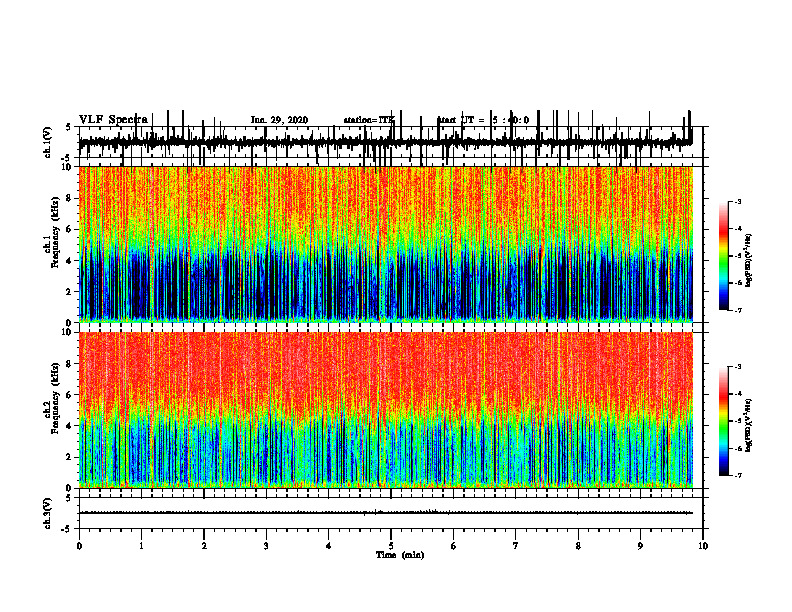
Task: Click the ch.1 spectrogram color bar
Action: pyautogui.click(x=723, y=256)
